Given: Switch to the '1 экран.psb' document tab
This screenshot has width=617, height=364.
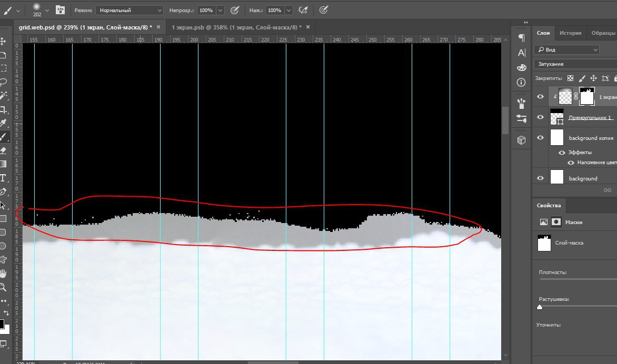Looking at the screenshot, I should point(235,27).
